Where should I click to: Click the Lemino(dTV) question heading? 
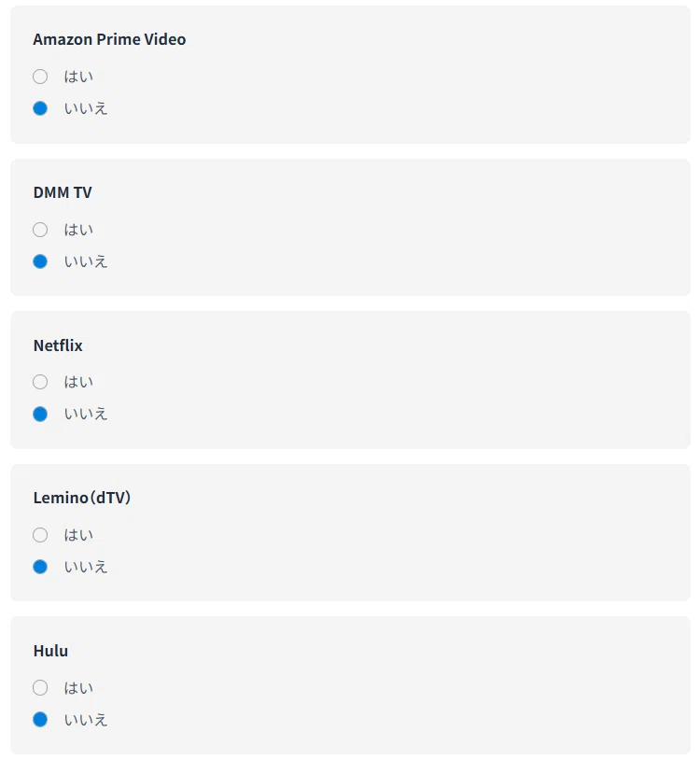point(82,498)
